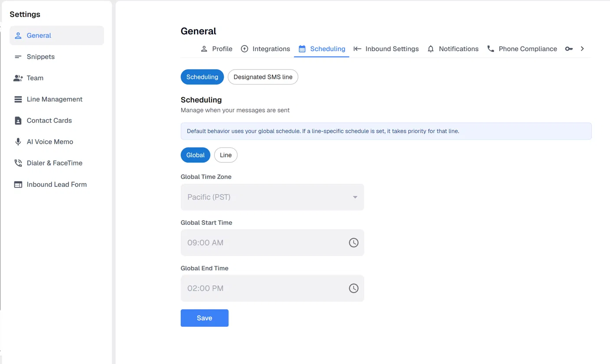The height and width of the screenshot is (364, 610).
Task: Click the Inbound Settings arrow icon
Action: click(357, 49)
